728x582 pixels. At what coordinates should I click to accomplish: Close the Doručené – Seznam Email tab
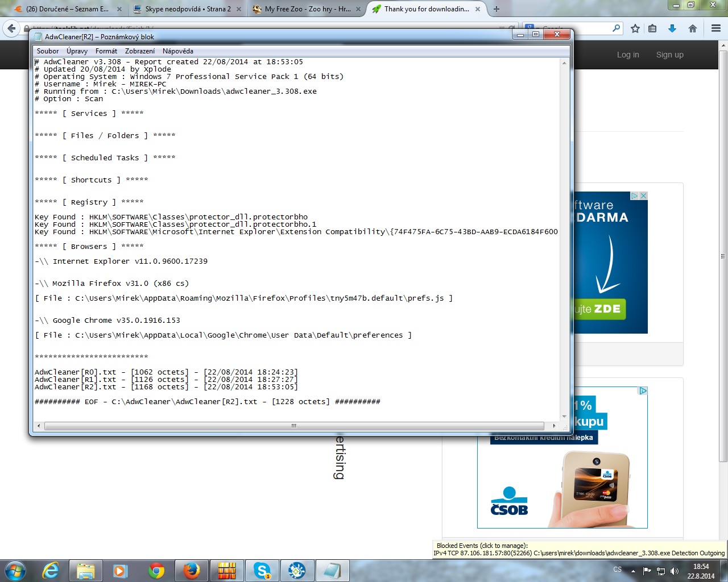119,9
